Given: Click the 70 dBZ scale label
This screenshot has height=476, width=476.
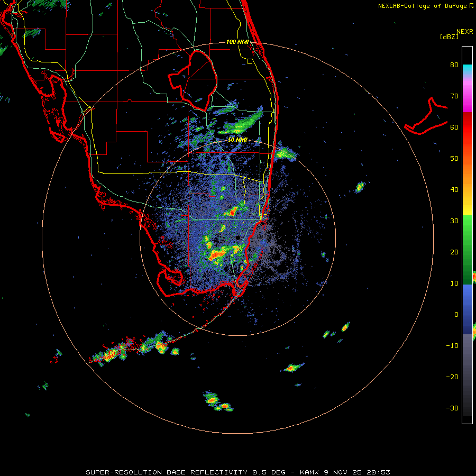Looking at the screenshot, I should click(454, 96).
